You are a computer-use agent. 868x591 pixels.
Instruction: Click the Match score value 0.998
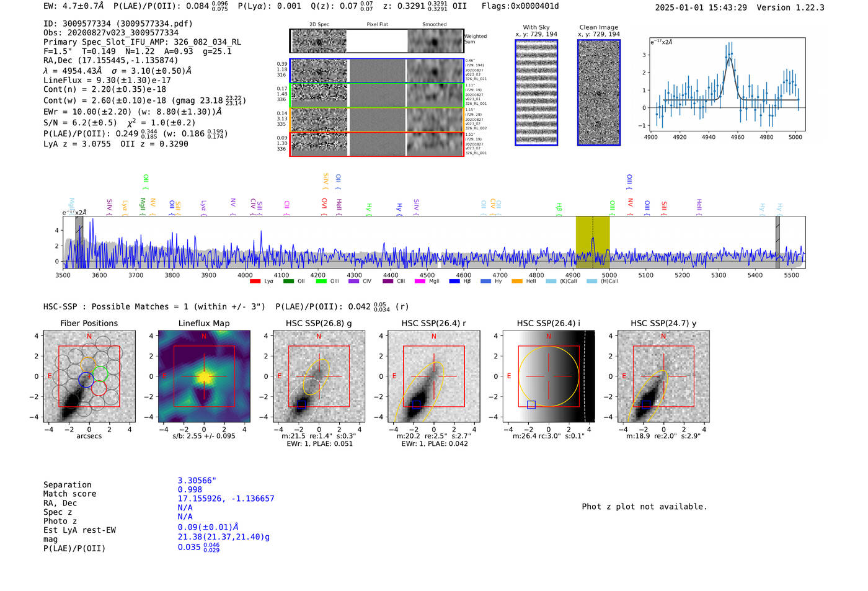pyautogui.click(x=190, y=489)
